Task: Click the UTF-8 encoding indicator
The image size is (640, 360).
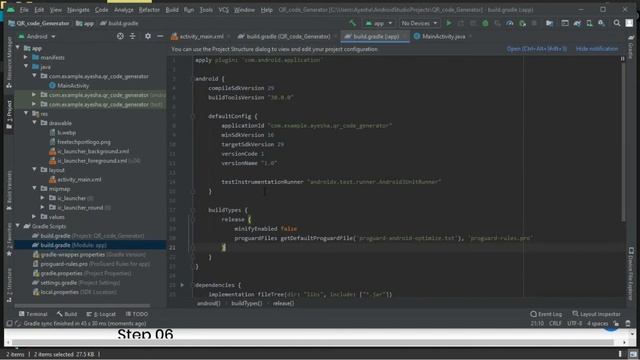Action: coord(574,324)
